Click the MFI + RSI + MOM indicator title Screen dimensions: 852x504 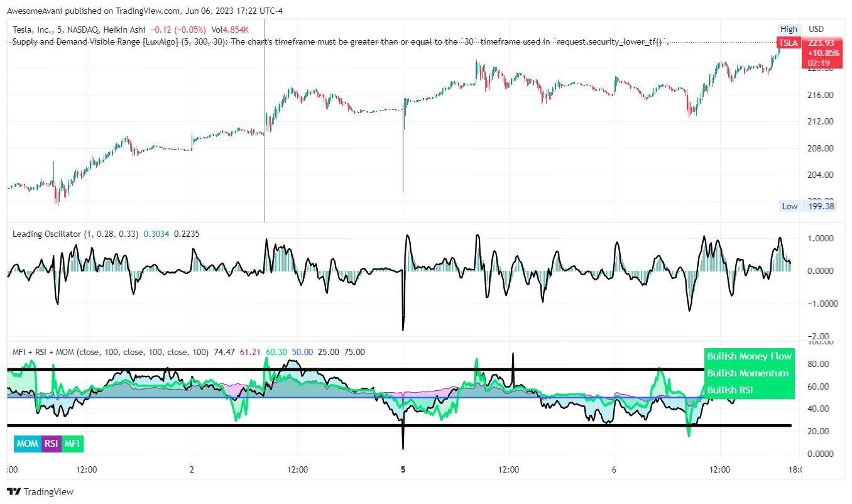pyautogui.click(x=111, y=353)
